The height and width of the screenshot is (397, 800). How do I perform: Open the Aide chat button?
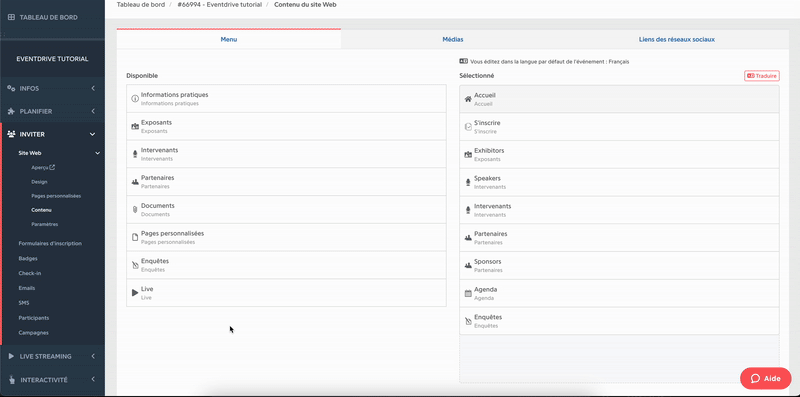pyautogui.click(x=766, y=379)
